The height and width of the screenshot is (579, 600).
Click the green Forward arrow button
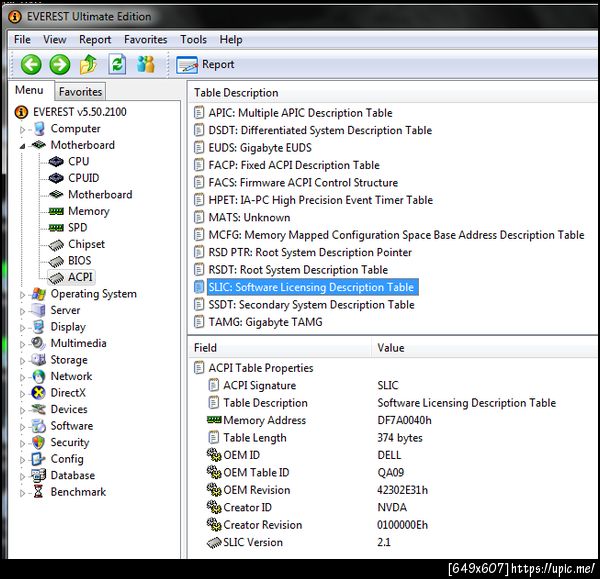tap(60, 64)
